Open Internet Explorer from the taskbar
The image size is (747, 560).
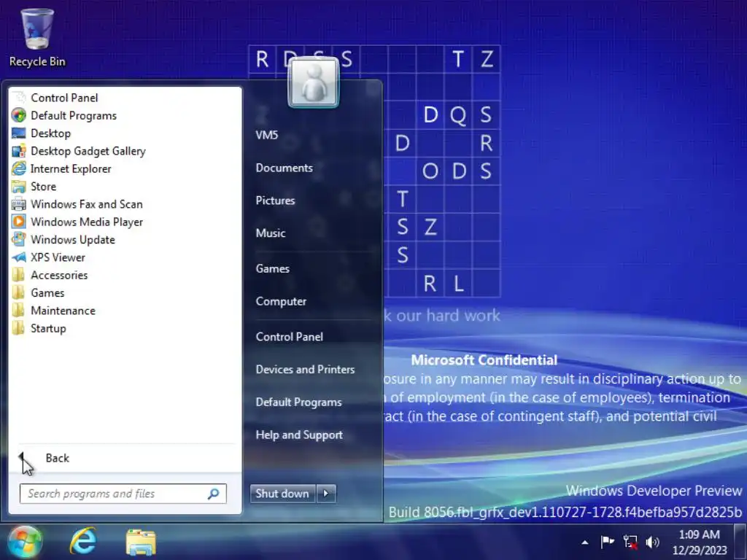(x=83, y=542)
